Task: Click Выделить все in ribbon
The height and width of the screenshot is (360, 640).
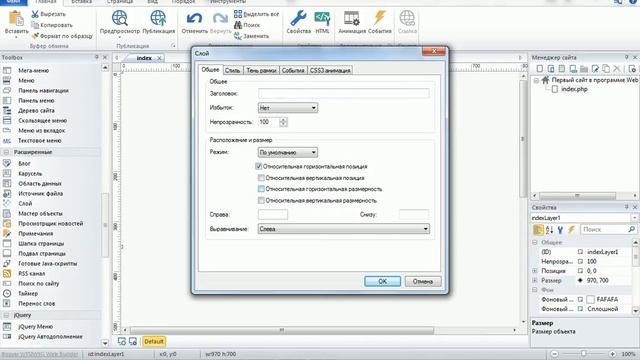Action: (256, 14)
